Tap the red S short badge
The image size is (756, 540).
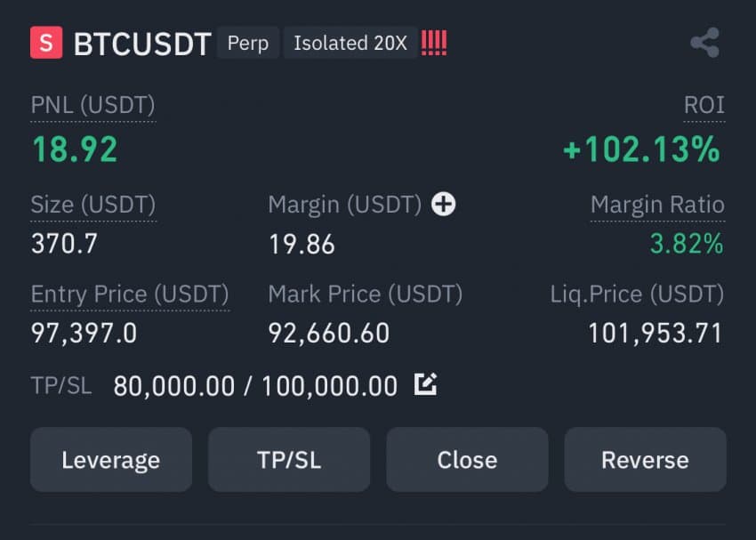click(46, 43)
